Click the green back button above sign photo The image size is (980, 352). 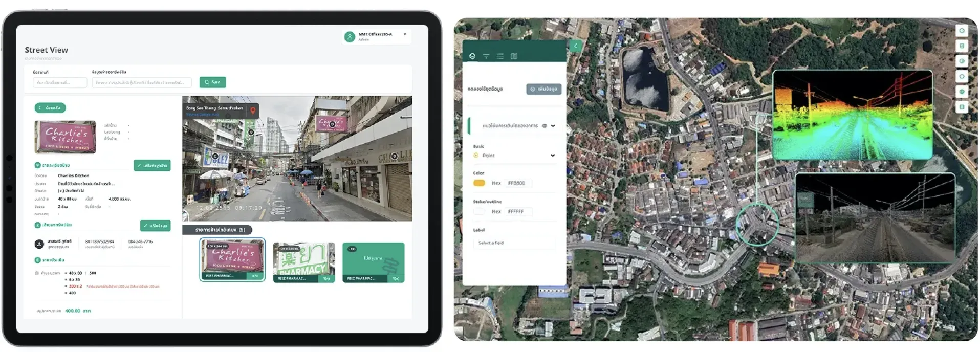(x=50, y=108)
